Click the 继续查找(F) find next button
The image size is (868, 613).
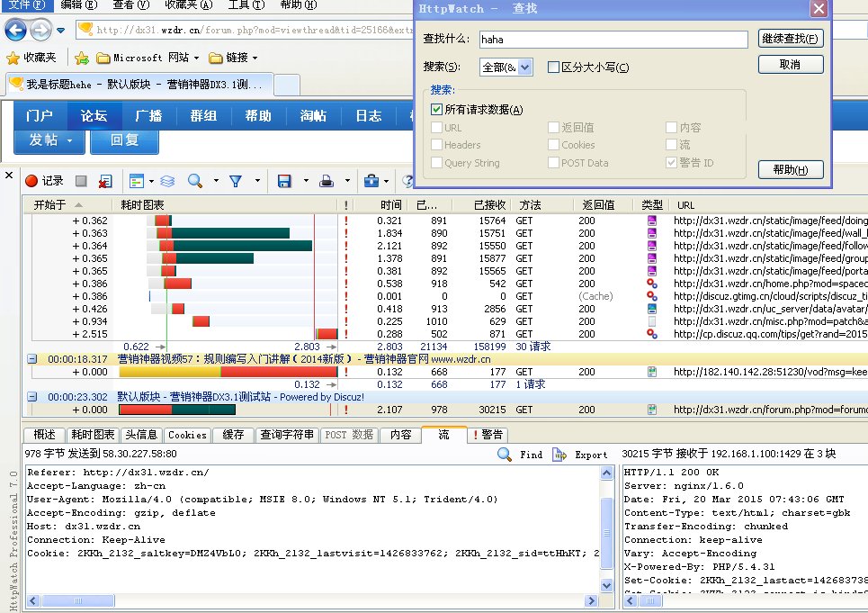(x=791, y=39)
